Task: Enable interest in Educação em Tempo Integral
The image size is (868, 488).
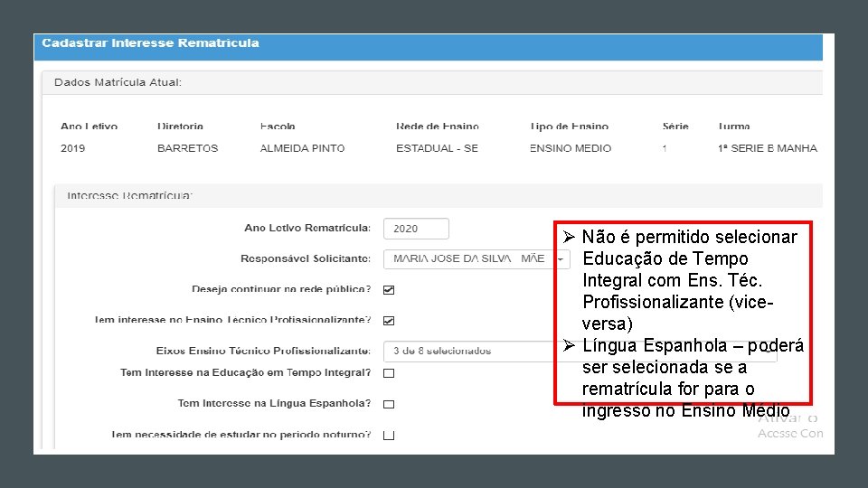Action: [x=389, y=373]
